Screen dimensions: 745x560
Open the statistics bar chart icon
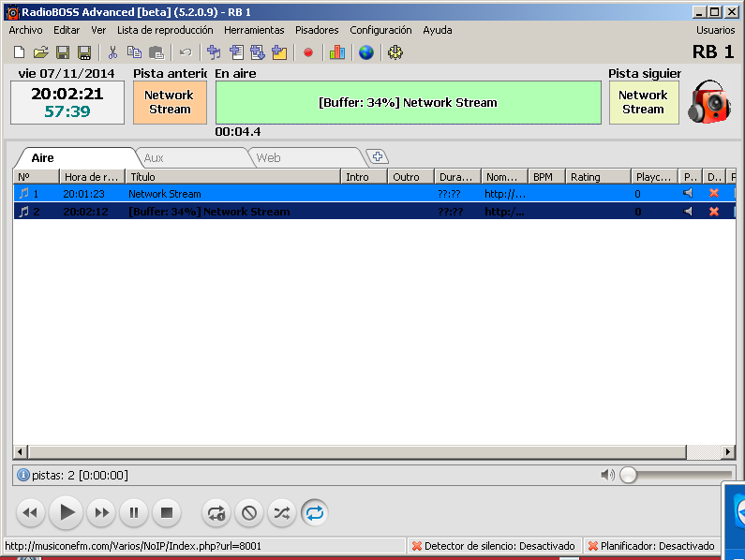[336, 52]
